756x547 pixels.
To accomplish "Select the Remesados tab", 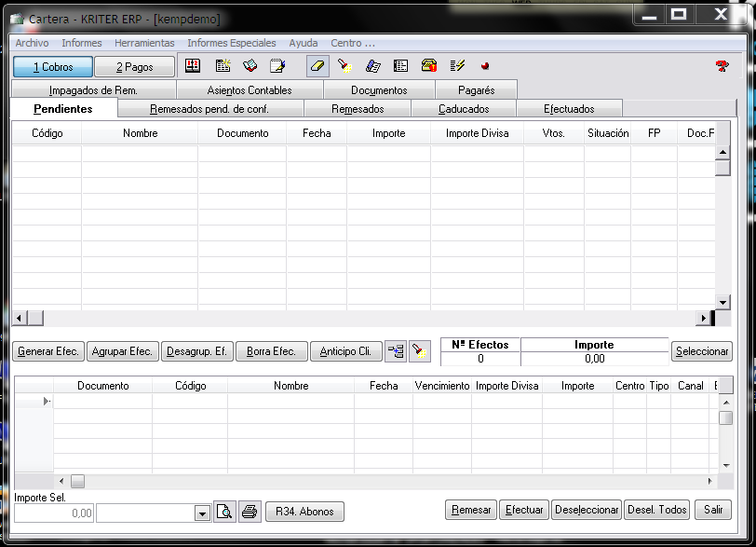I will [358, 109].
